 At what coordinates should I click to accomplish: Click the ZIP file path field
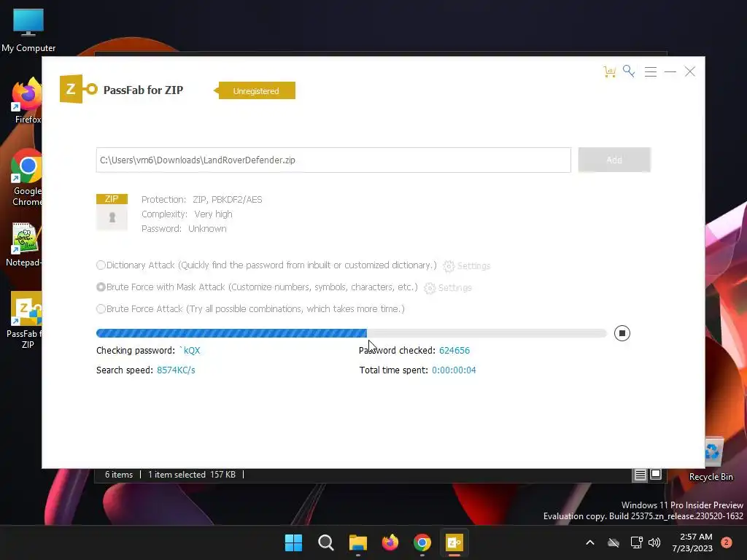(333, 160)
